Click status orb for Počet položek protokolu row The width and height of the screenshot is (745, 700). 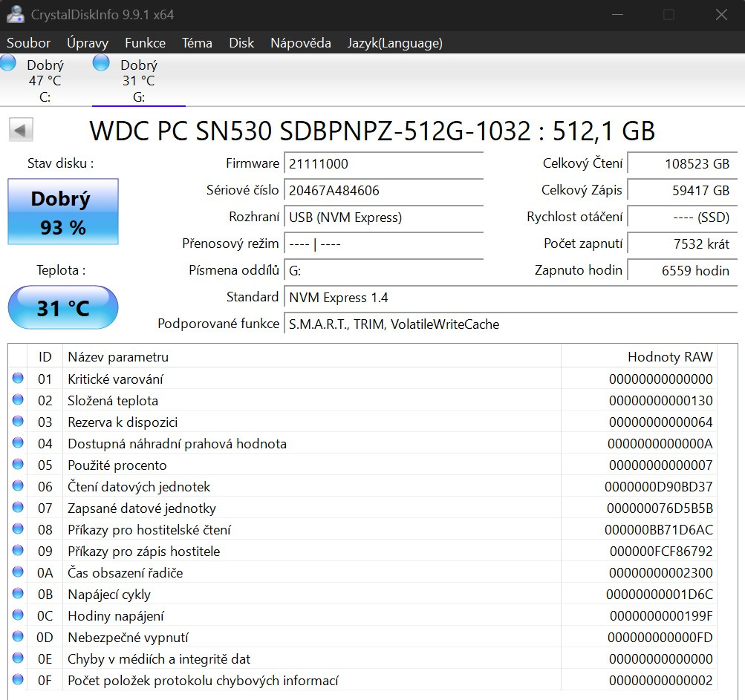18,679
